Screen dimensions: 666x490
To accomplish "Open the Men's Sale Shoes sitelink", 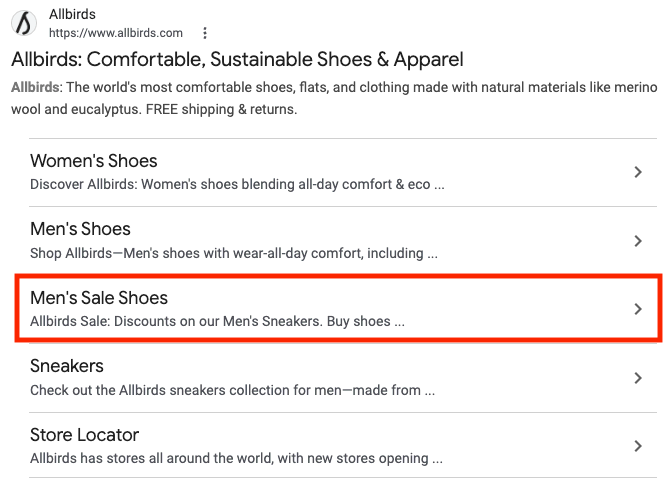I will 99,298.
